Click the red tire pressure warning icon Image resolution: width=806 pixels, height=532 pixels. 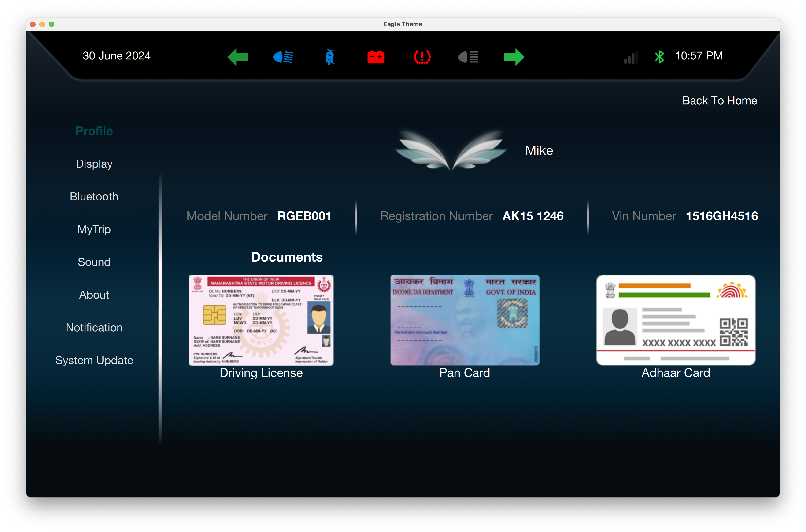(422, 57)
